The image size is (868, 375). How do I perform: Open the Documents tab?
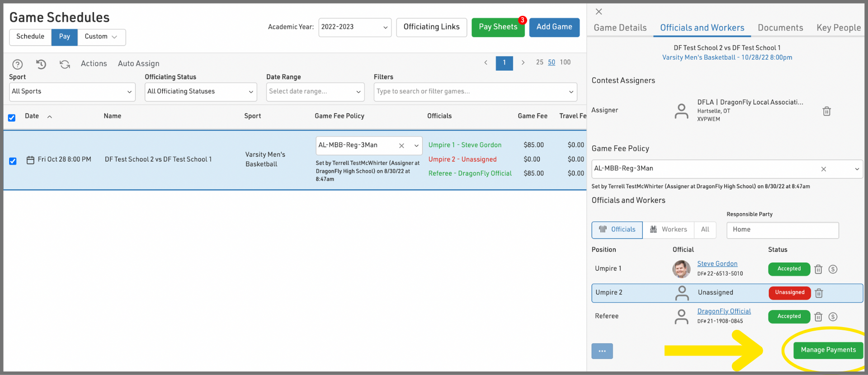point(780,28)
